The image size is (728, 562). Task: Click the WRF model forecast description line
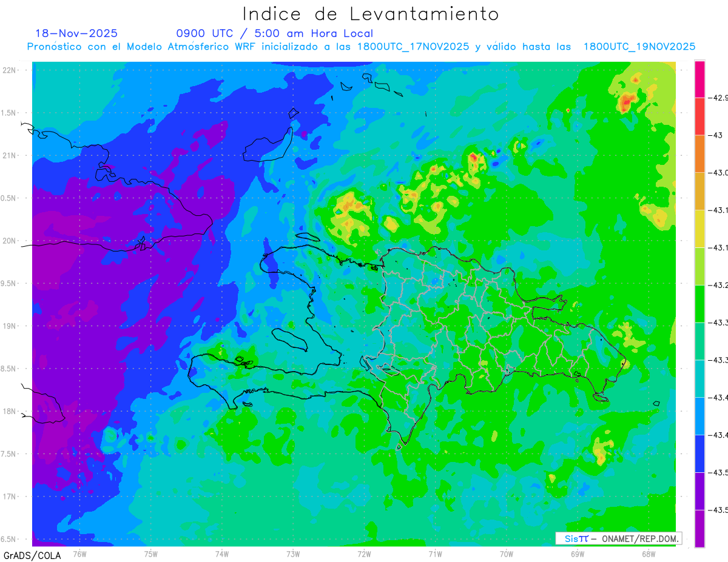pyautogui.click(x=361, y=47)
